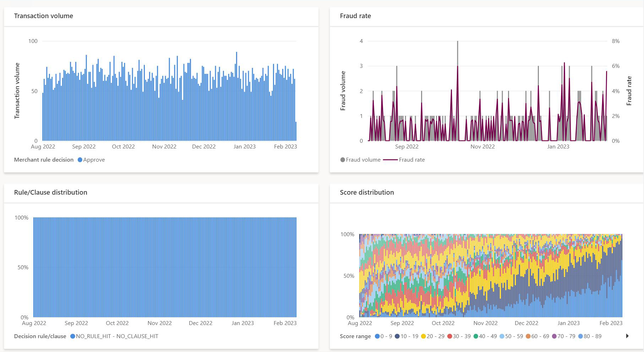
Task: Click the Score distribution chart title
Action: [367, 193]
